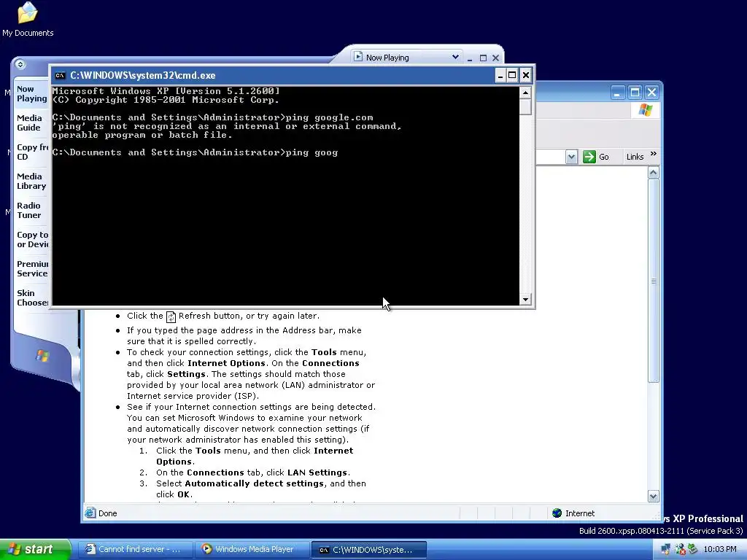Open Copy to CD or Device tab
The image size is (747, 560).
click(x=32, y=239)
